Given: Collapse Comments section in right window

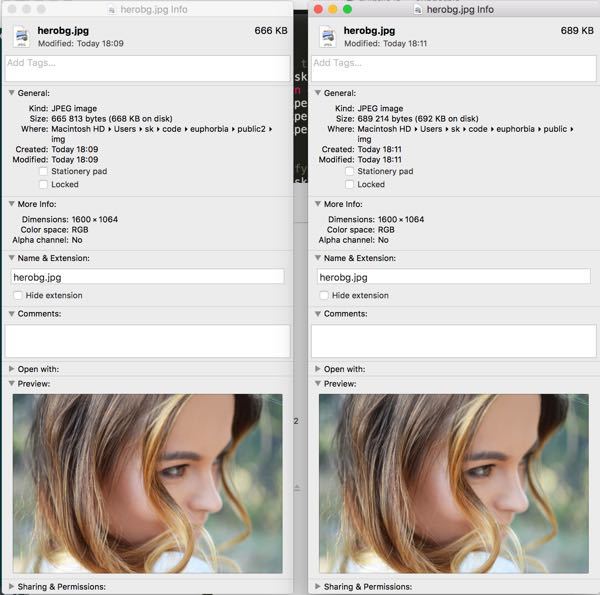Looking at the screenshot, I should point(318,314).
